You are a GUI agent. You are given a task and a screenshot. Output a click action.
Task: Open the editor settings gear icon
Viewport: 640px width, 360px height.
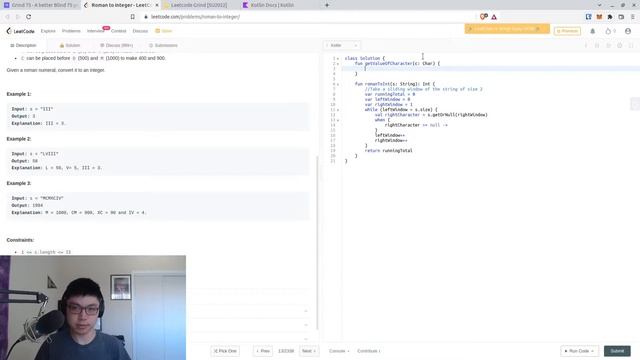[x=620, y=45]
